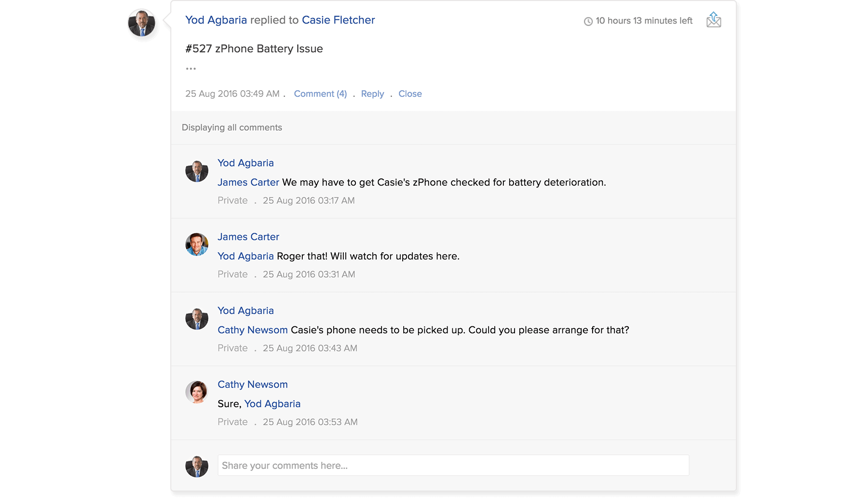Click the avatar beside the comment input box
868x498 pixels.
(x=197, y=466)
